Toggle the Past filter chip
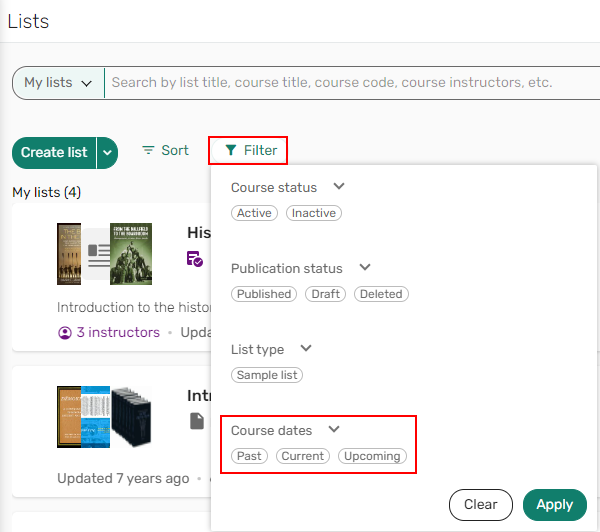 (249, 456)
